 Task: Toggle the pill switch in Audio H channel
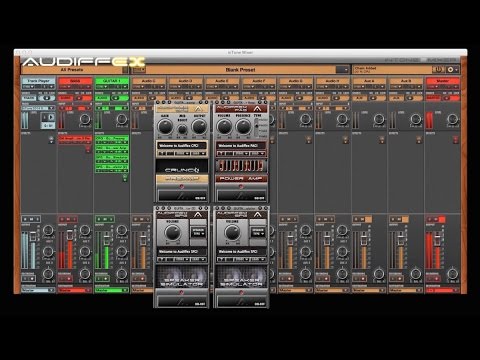point(340,98)
